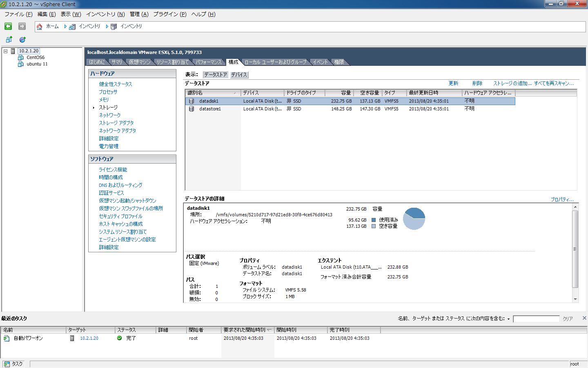Expand the breadcrumb arrow after ホーム
This screenshot has height=368, width=588.
[65, 27]
